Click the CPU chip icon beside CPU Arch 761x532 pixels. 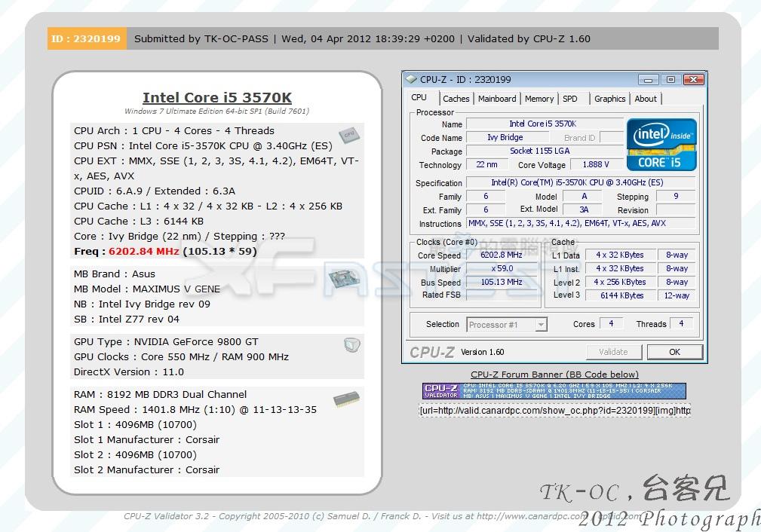click(x=349, y=134)
